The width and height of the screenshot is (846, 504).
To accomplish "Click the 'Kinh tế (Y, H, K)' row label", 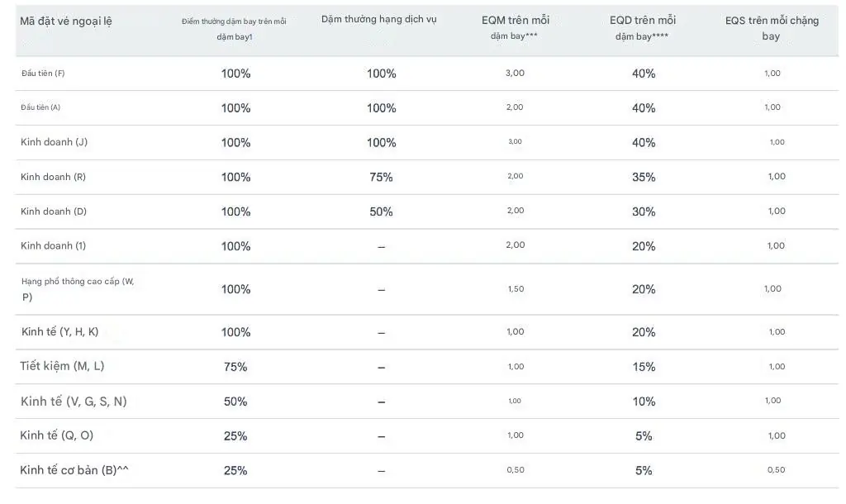I will pyautogui.click(x=59, y=332).
